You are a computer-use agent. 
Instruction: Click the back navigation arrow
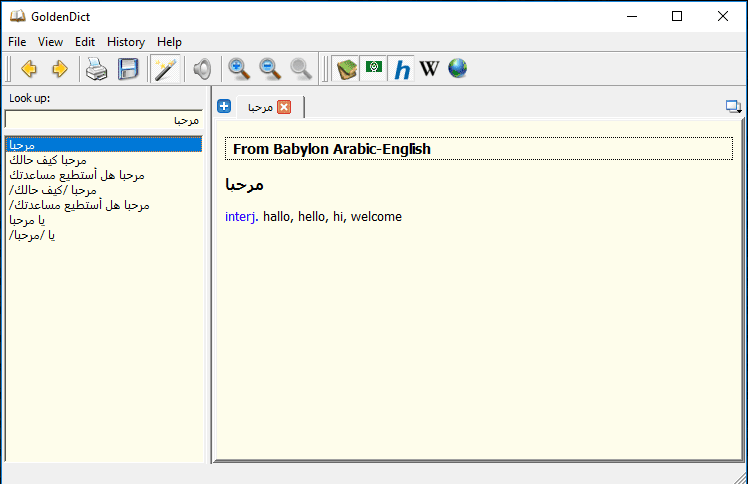pyautogui.click(x=29, y=69)
